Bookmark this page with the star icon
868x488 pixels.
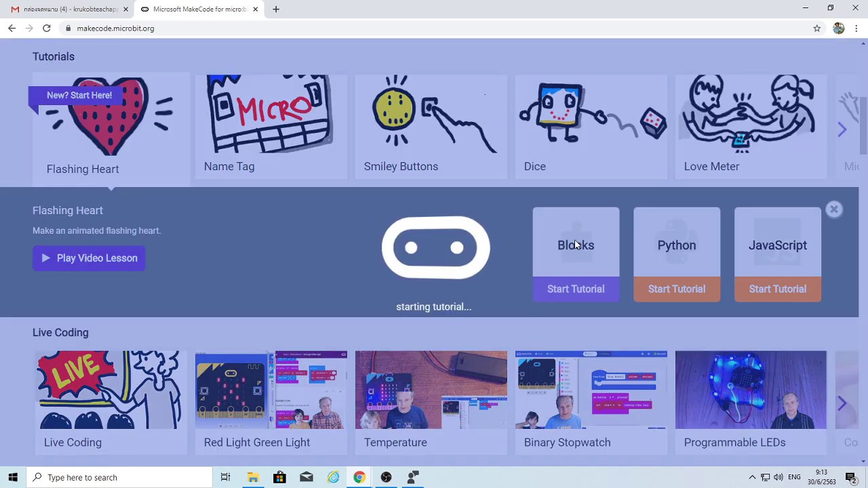[x=817, y=28]
